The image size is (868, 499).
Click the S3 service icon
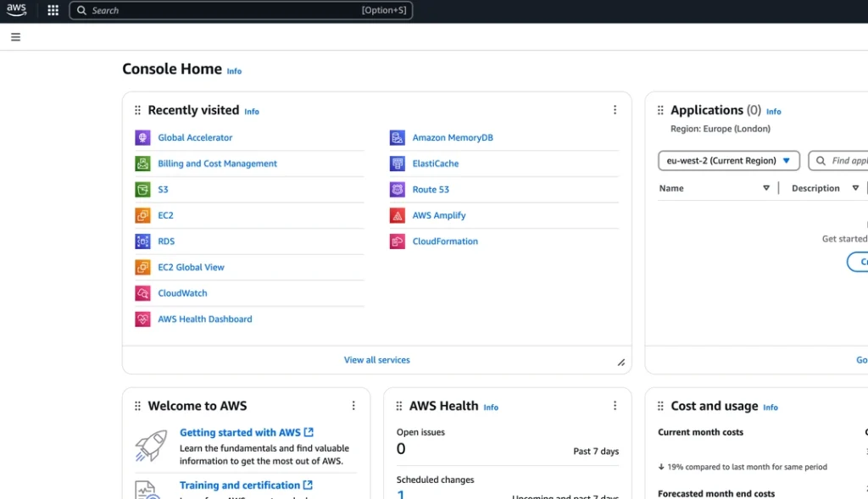pos(142,189)
